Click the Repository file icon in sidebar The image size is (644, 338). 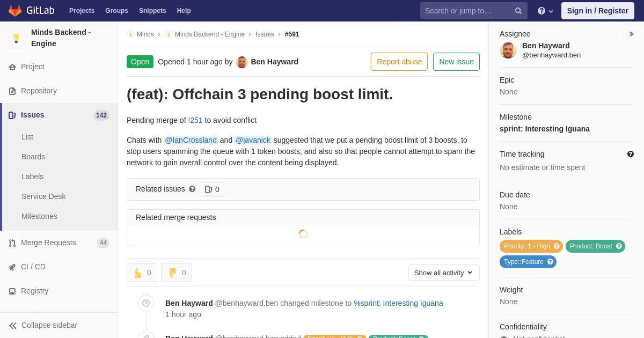[12, 91]
